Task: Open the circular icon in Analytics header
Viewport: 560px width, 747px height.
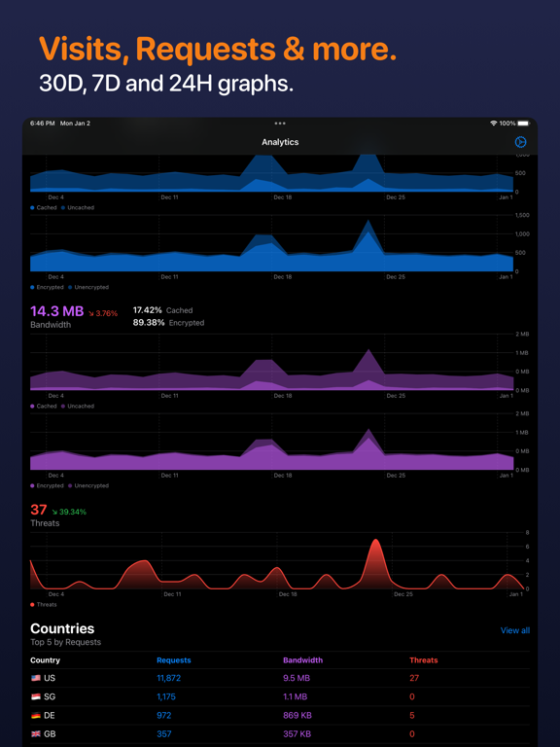Action: (x=520, y=142)
